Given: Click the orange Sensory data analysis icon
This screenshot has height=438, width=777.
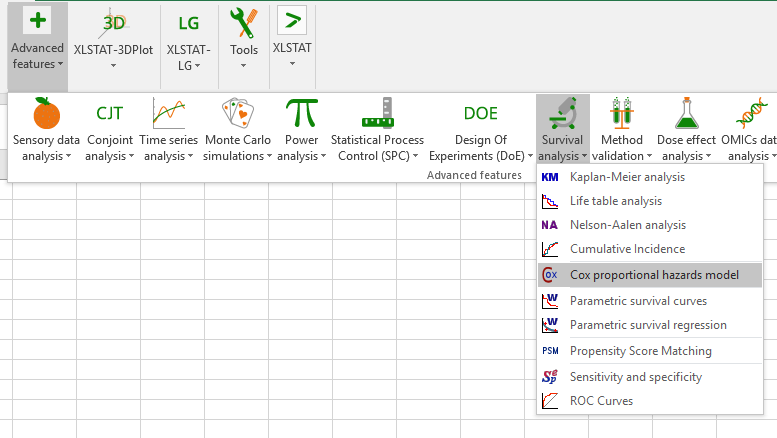Looking at the screenshot, I should point(46,113).
